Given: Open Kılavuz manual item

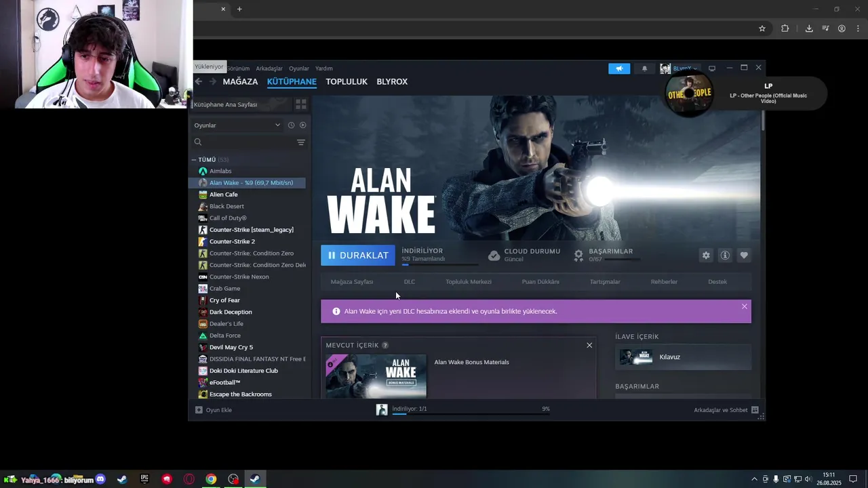Looking at the screenshot, I should point(683,357).
